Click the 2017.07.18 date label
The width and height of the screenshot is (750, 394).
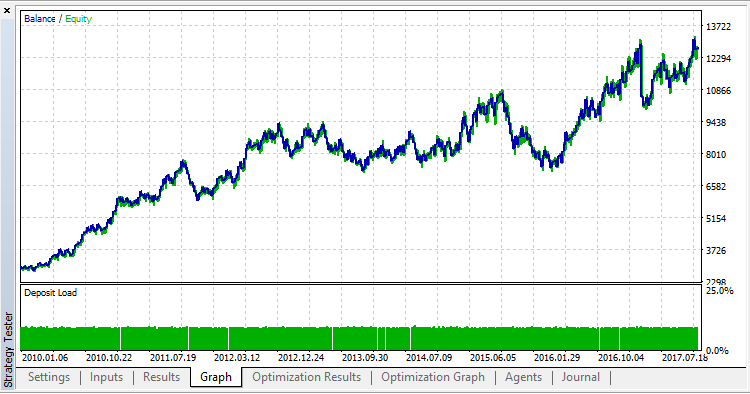click(x=685, y=358)
